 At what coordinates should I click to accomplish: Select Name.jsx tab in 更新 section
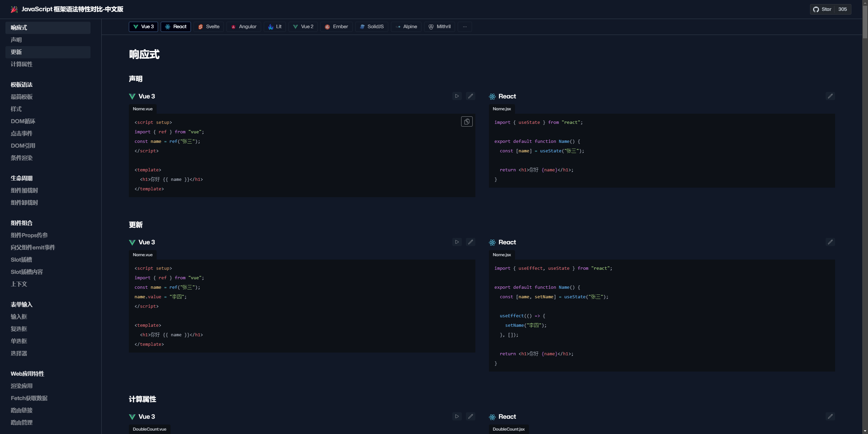pyautogui.click(x=502, y=255)
